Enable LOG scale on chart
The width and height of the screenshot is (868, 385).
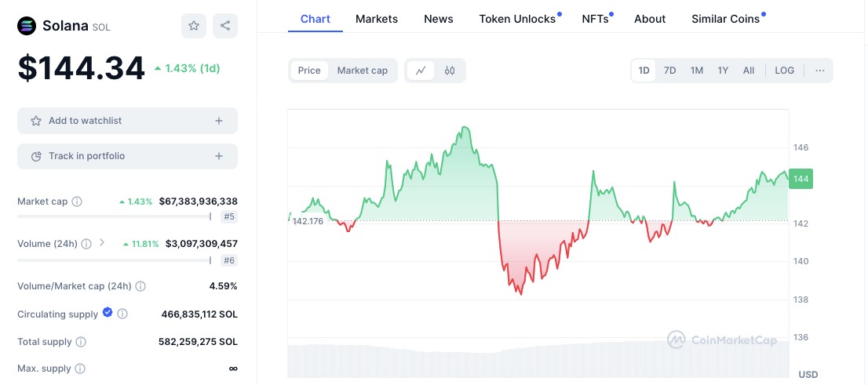pos(784,71)
